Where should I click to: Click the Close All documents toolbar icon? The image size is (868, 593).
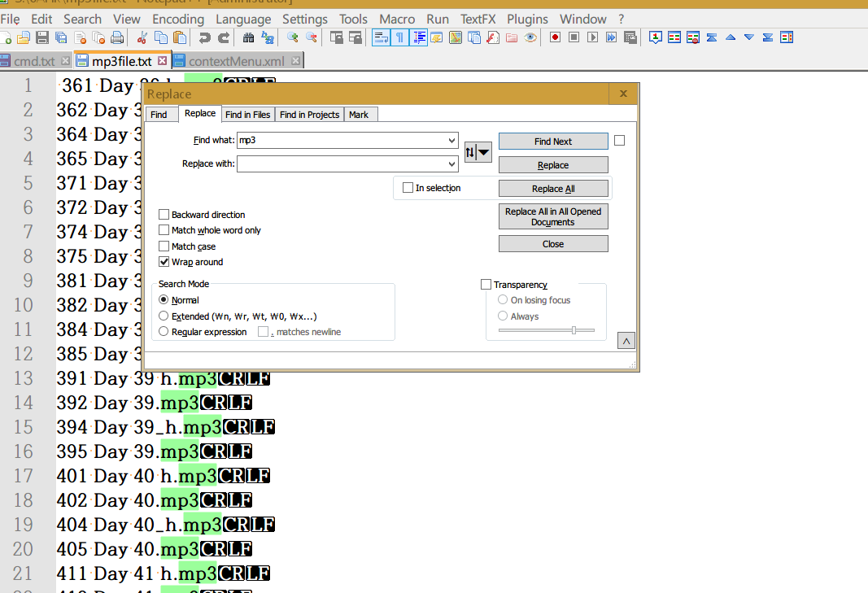point(98,37)
